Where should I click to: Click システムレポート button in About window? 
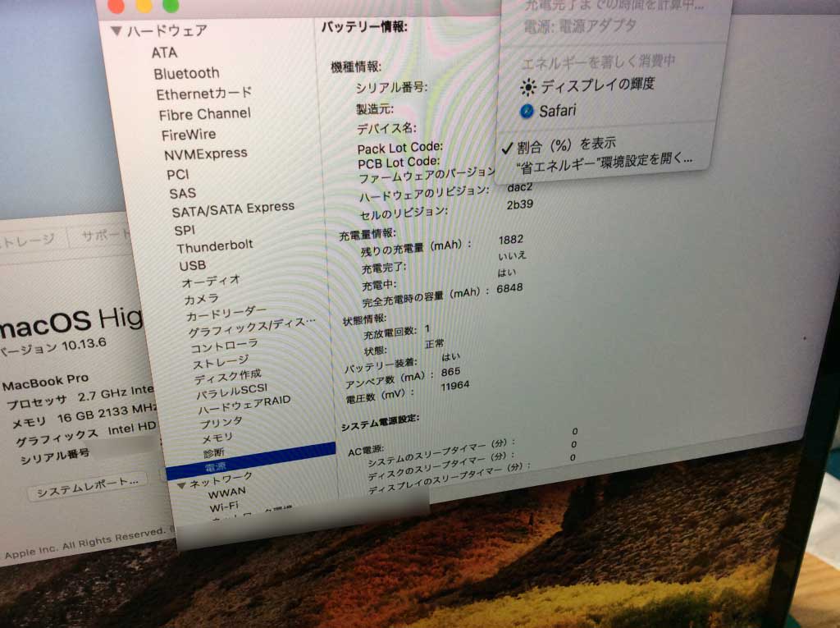88,487
